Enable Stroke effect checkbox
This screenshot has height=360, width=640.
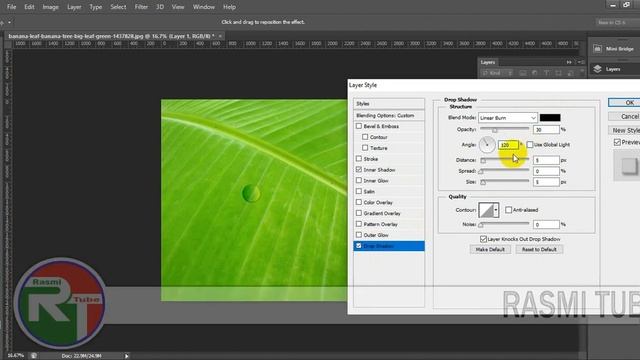click(x=359, y=159)
